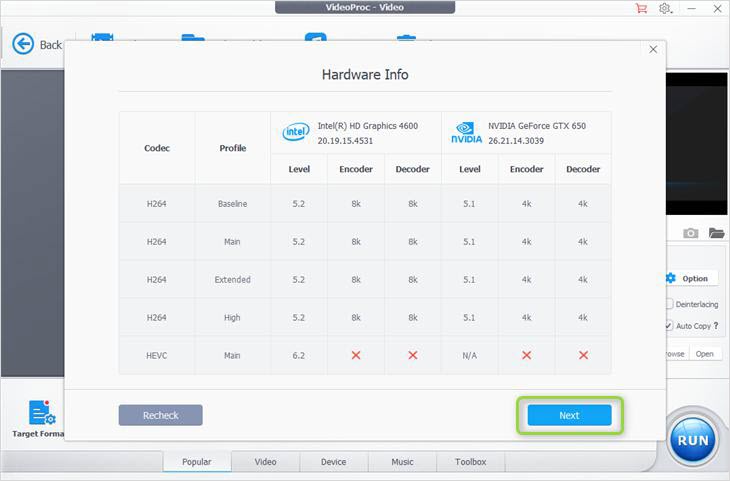
Task: Click the blue RUN button
Action: (x=693, y=440)
